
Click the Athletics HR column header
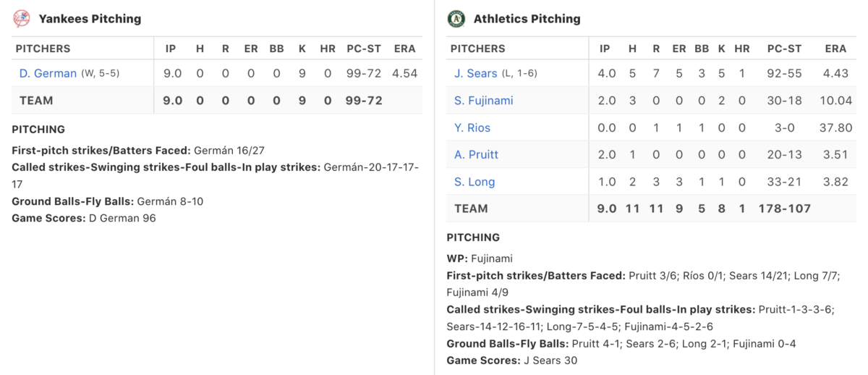742,49
